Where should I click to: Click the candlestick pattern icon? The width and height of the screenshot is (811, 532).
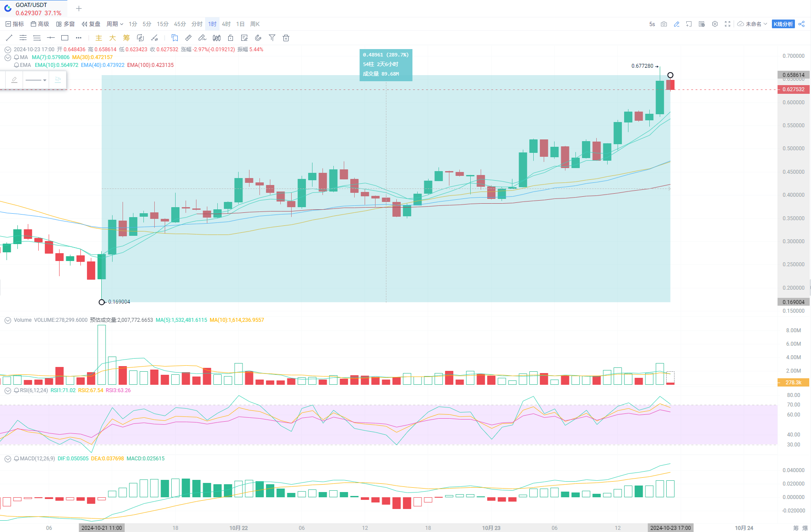216,38
